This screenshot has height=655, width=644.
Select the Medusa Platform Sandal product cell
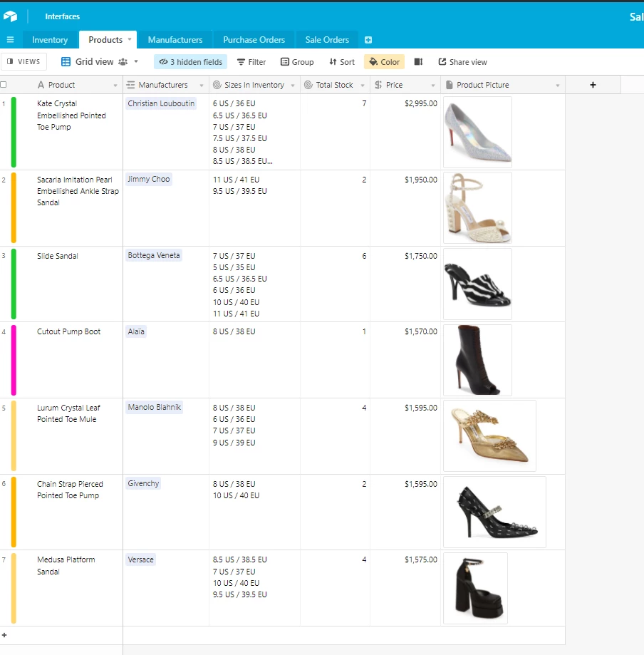[x=71, y=588]
